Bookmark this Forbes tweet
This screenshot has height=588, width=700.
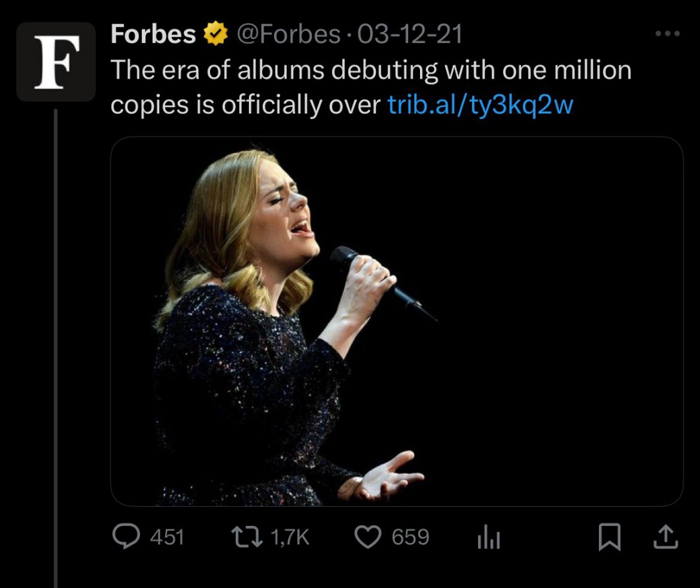click(610, 538)
